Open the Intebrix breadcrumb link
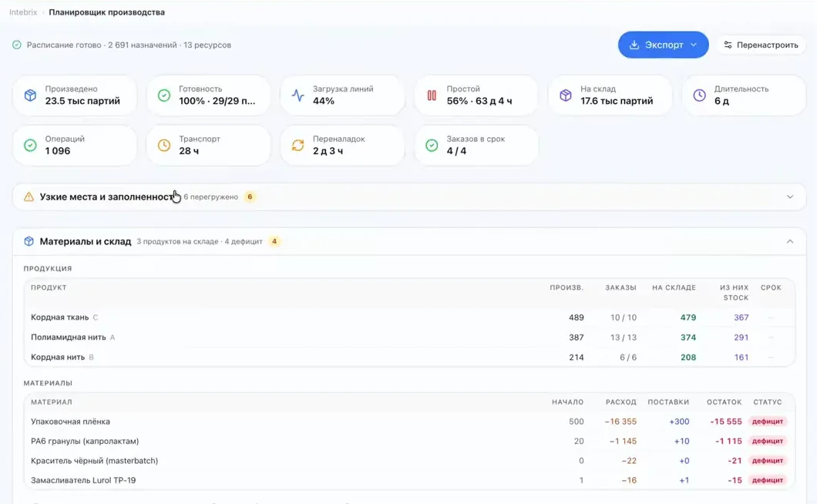Image resolution: width=817 pixels, height=504 pixels. 23,12
